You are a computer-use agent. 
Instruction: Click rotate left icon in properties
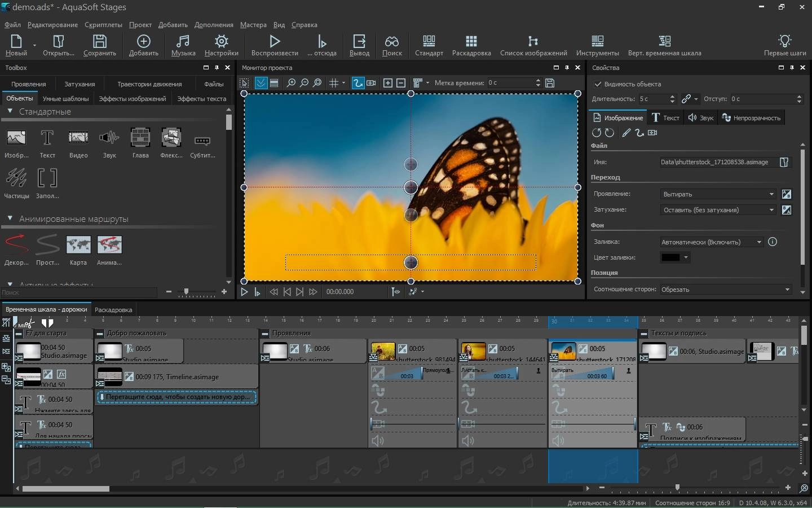coord(596,133)
